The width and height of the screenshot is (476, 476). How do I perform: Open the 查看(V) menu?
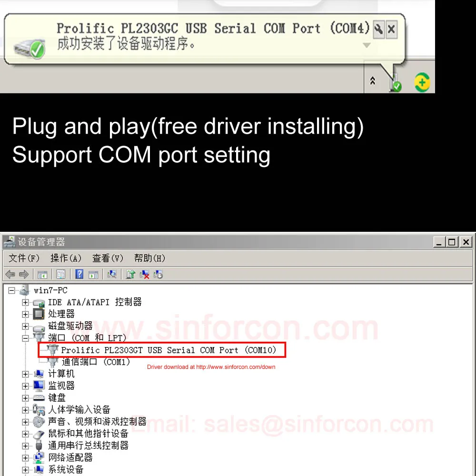(108, 258)
